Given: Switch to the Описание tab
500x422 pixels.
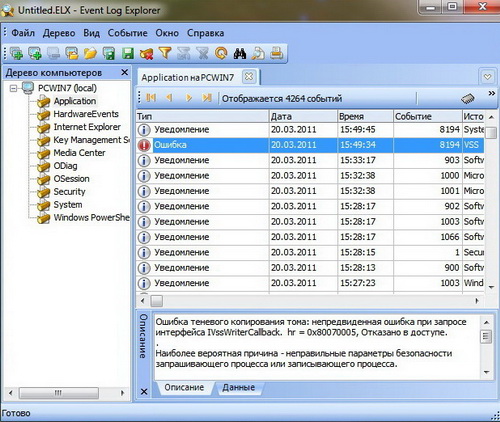Looking at the screenshot, I should coord(184,387).
